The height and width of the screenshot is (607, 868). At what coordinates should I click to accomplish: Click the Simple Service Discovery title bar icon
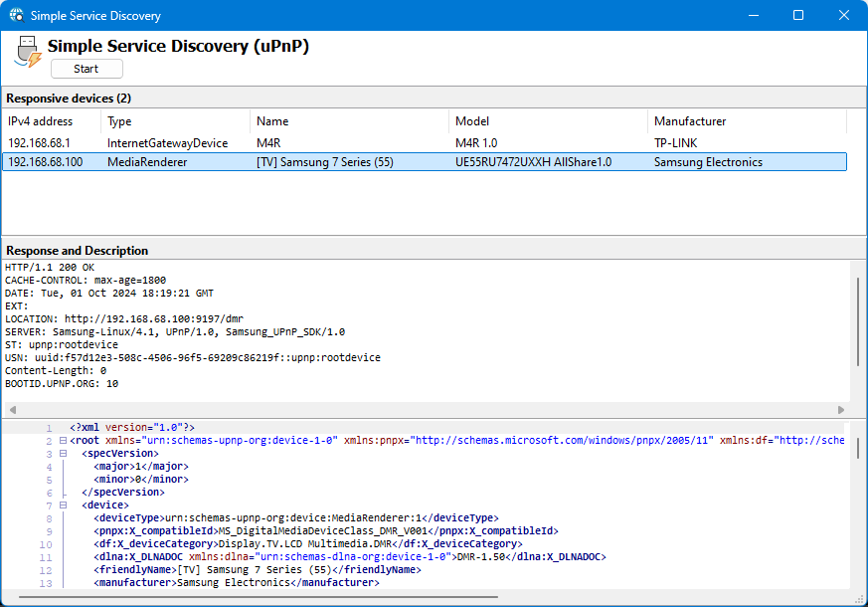[x=17, y=15]
